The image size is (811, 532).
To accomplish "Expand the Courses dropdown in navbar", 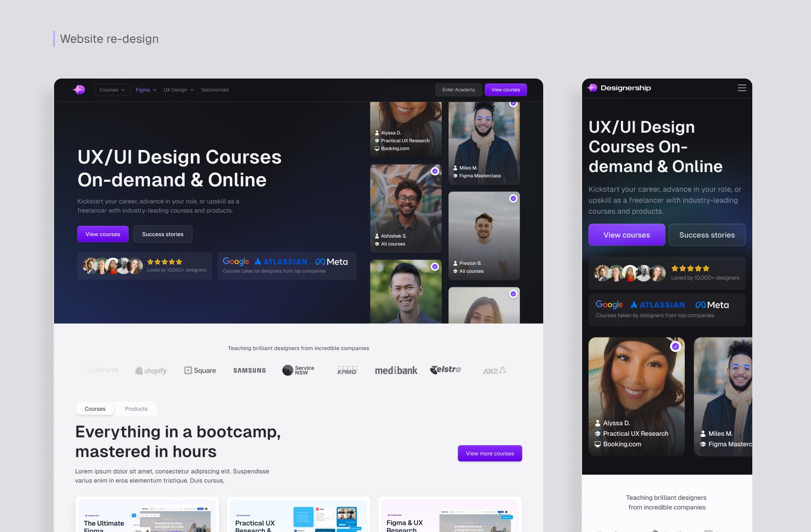I will click(112, 90).
